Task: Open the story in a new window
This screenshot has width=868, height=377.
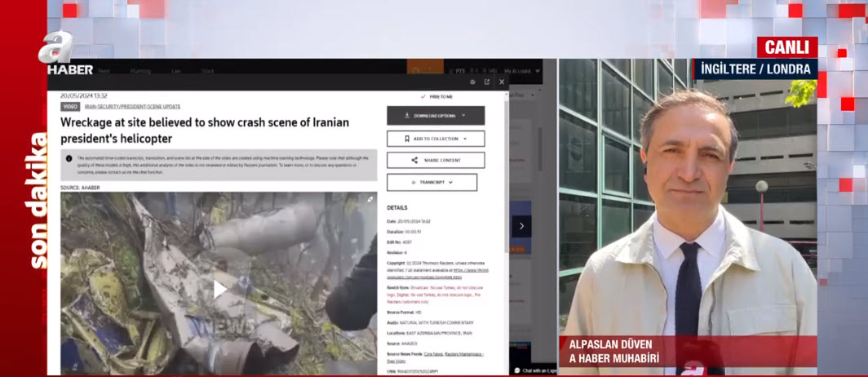Action: [487, 82]
